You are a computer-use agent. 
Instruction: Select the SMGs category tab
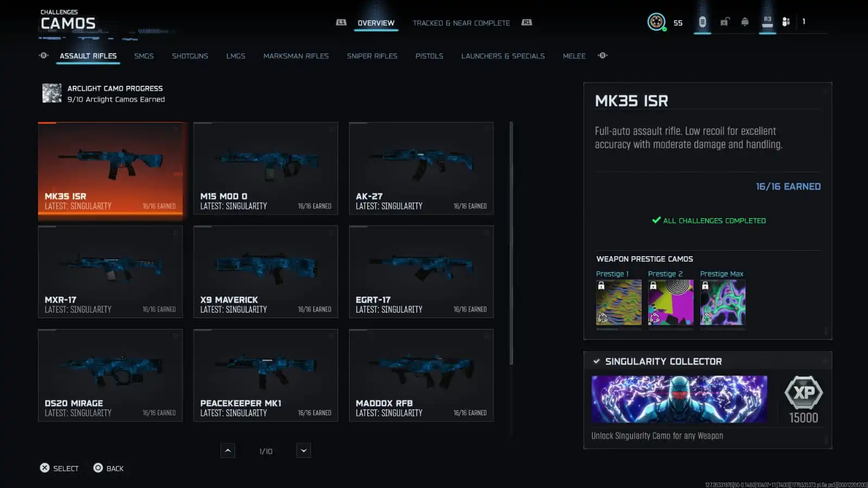tap(144, 56)
